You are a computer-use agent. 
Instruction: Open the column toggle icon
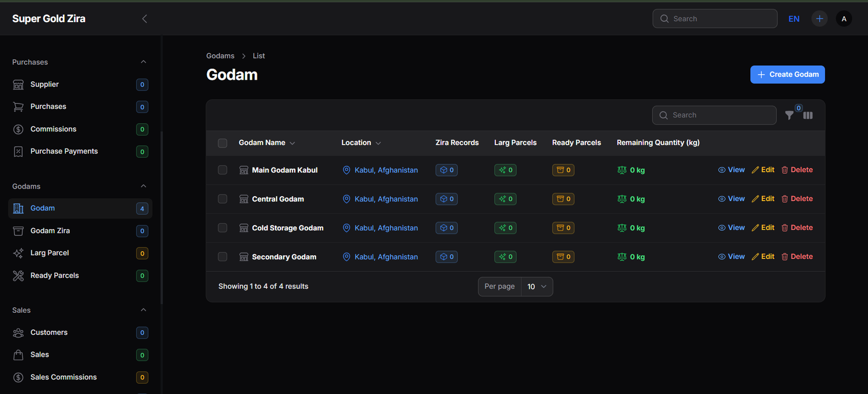(808, 115)
